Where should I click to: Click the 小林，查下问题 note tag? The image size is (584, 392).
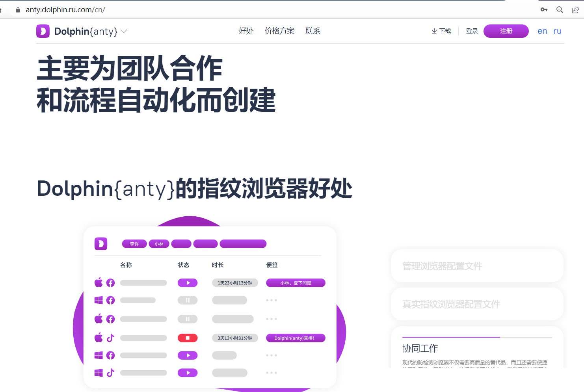tap(296, 283)
